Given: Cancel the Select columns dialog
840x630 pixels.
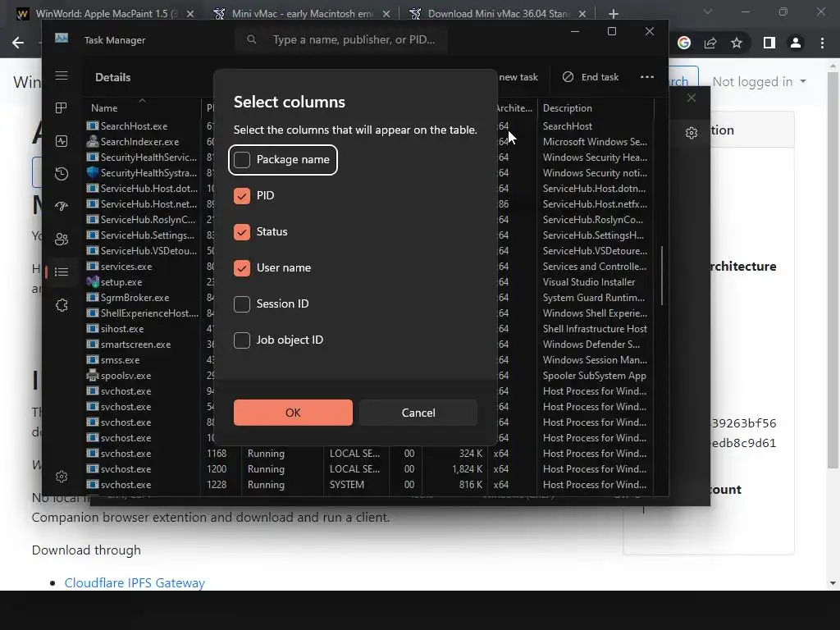Looking at the screenshot, I should coord(418,413).
